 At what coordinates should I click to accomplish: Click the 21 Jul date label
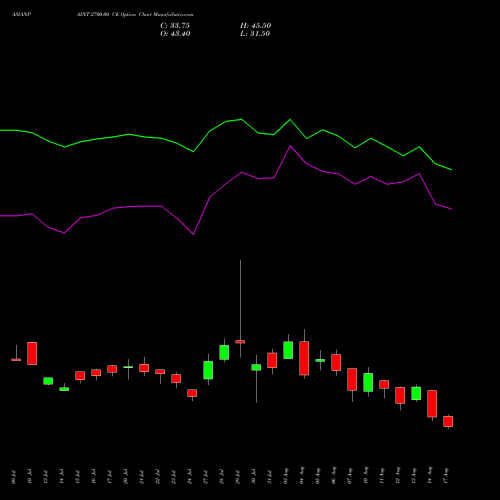pos(142,477)
